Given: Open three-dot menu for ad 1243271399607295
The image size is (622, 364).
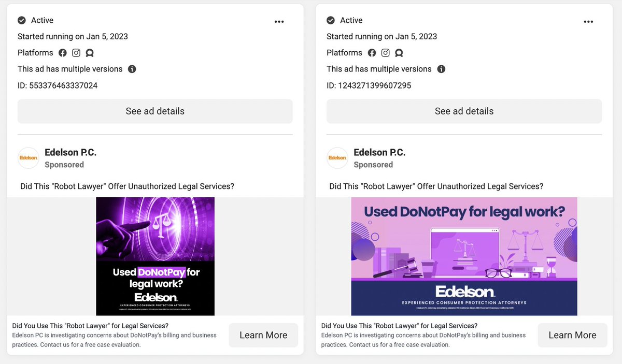Looking at the screenshot, I should pyautogui.click(x=588, y=21).
